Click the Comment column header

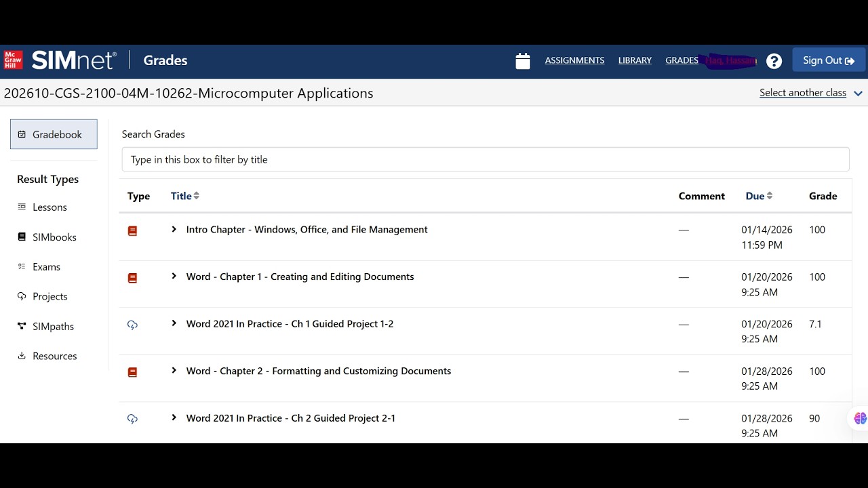tap(701, 196)
